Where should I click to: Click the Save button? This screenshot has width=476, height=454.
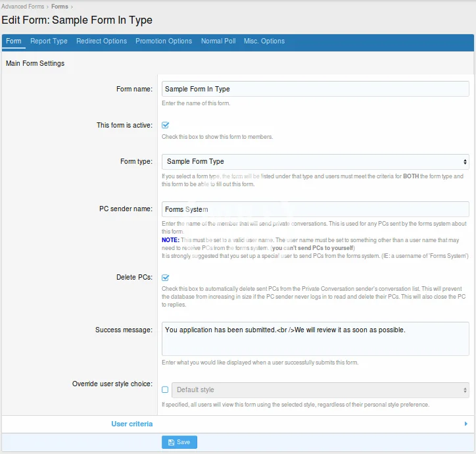click(179, 442)
